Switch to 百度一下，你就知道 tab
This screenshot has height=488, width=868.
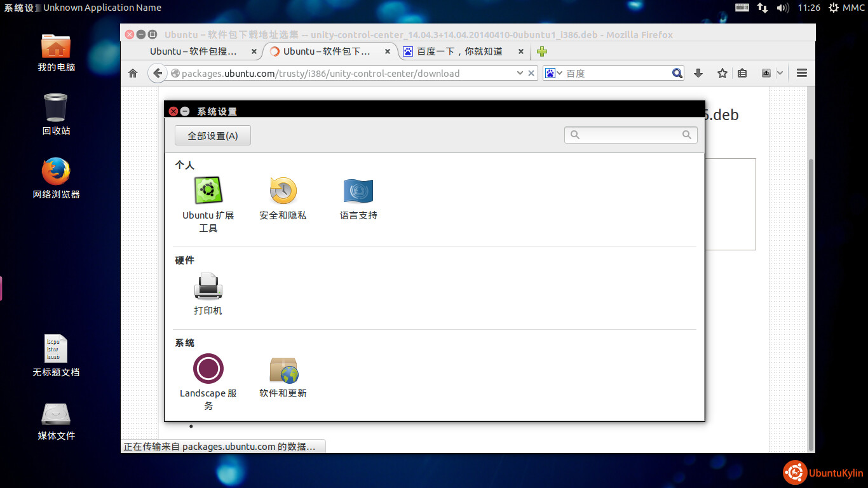(459, 51)
